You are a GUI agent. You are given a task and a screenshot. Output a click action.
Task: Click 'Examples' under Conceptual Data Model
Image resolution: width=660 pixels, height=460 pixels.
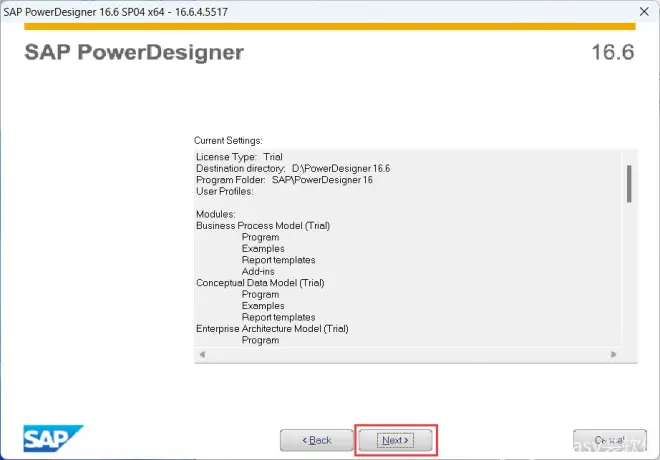(x=263, y=306)
